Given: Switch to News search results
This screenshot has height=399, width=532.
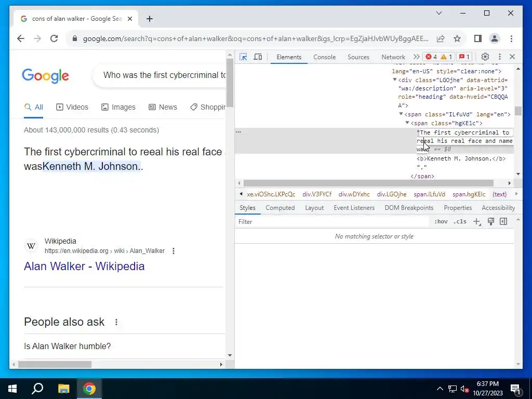Looking at the screenshot, I should point(163,107).
